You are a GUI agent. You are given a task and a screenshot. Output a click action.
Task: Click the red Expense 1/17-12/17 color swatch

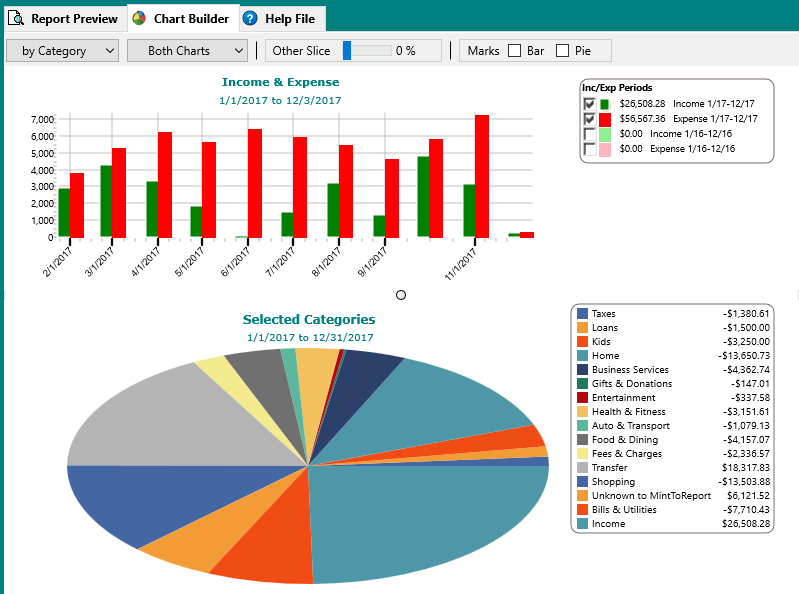click(x=604, y=119)
